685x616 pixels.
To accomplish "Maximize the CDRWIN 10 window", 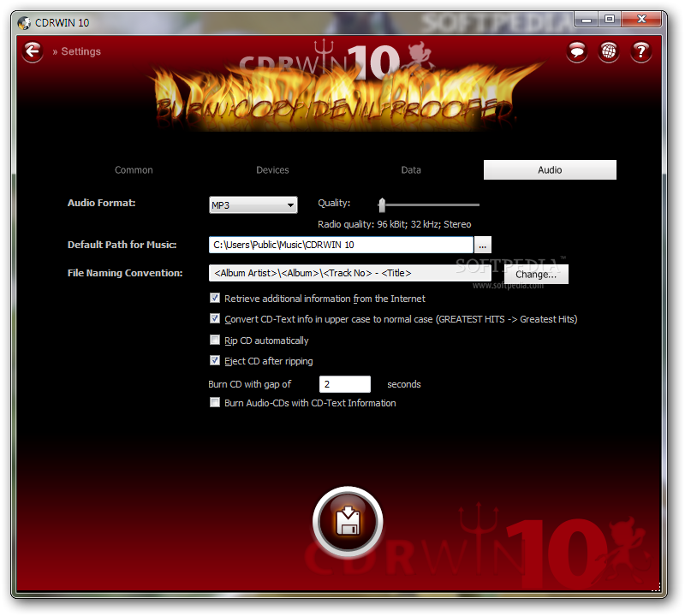I will (610, 20).
